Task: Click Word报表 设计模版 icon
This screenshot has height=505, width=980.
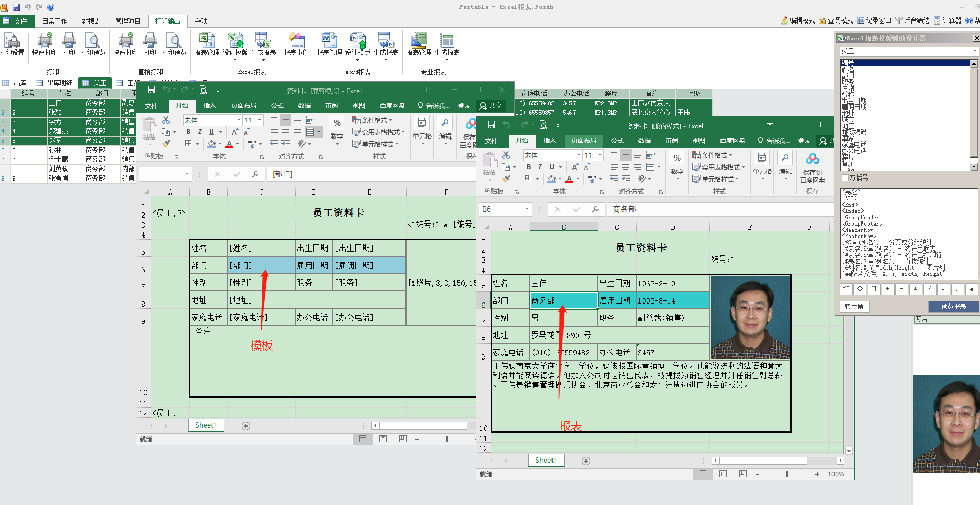Action: click(x=358, y=44)
